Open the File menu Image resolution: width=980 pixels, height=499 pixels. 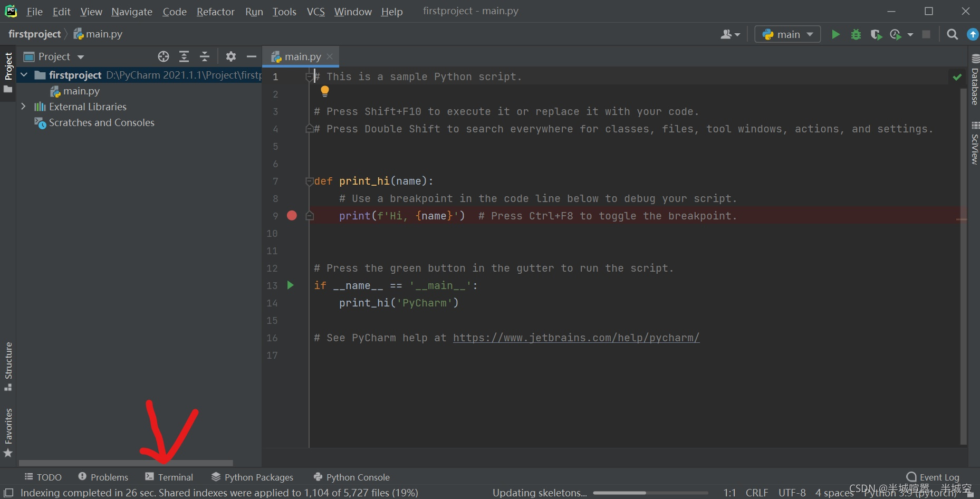click(35, 12)
